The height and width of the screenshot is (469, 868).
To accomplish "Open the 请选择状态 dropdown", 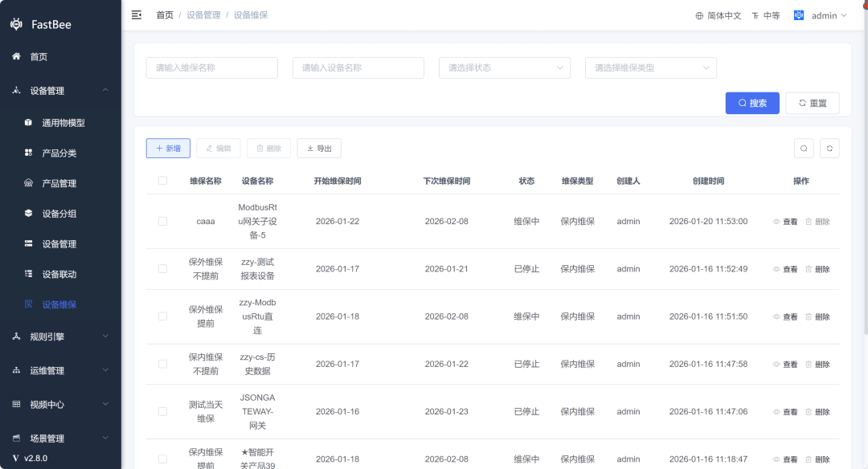I will [x=504, y=67].
